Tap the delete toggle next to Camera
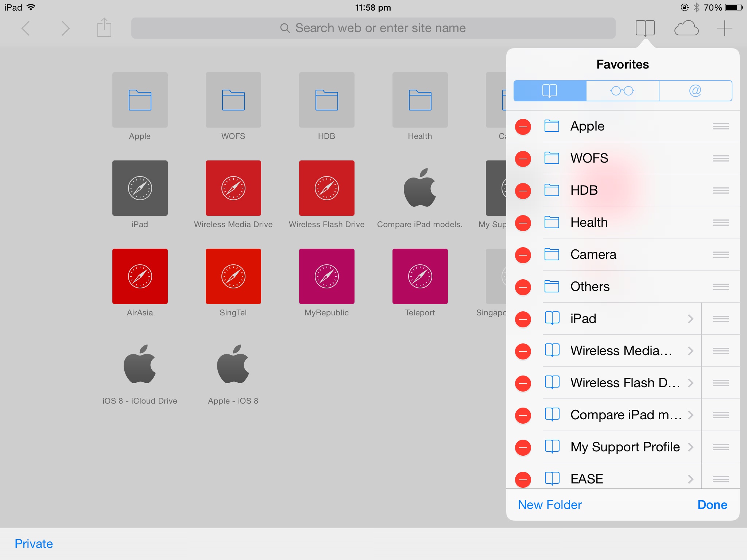 (523, 255)
